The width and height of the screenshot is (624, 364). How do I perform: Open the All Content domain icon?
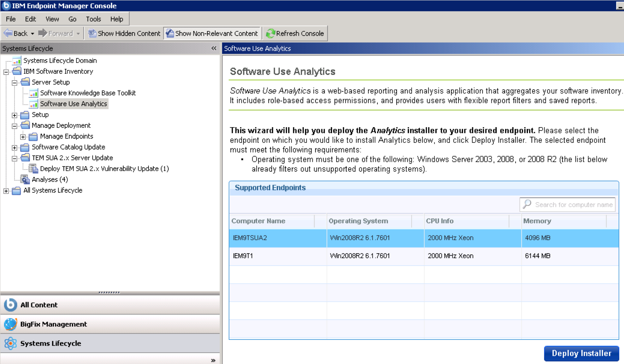tap(10, 305)
